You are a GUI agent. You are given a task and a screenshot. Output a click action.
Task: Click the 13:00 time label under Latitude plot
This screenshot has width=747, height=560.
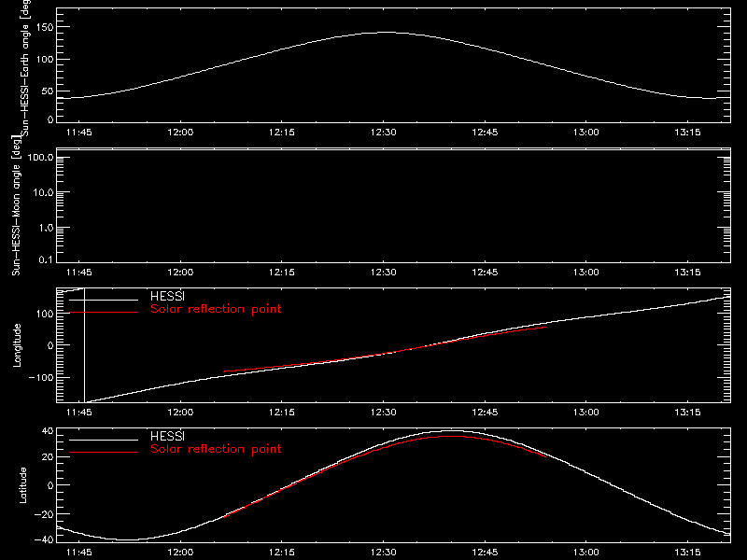point(586,553)
